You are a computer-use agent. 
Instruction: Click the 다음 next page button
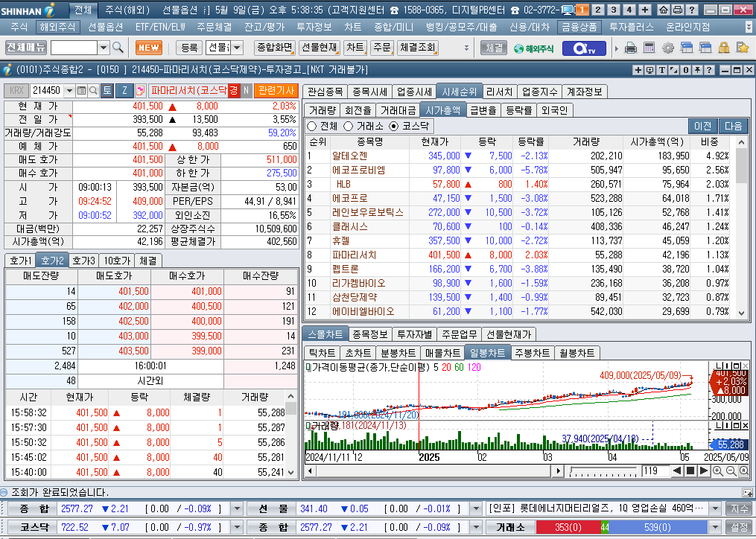pyautogui.click(x=733, y=126)
